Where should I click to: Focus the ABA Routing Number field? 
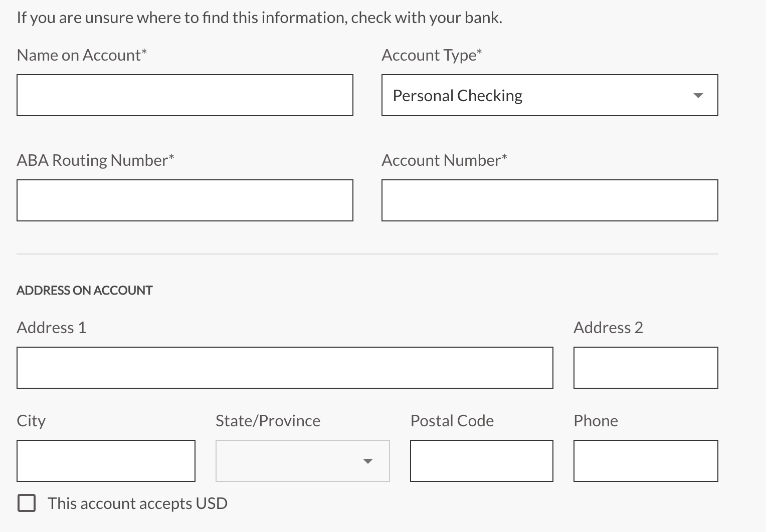184,200
